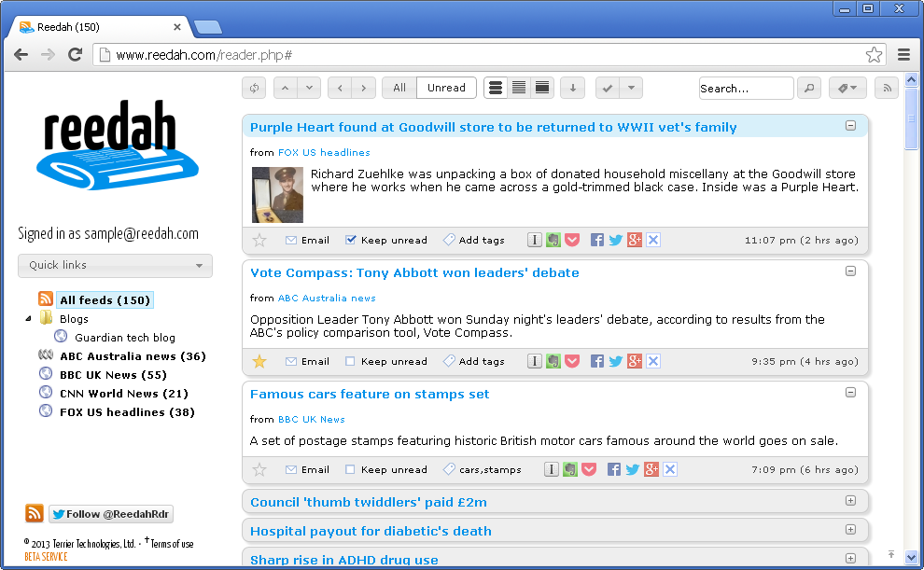Collapse the Purple Heart article

click(850, 125)
